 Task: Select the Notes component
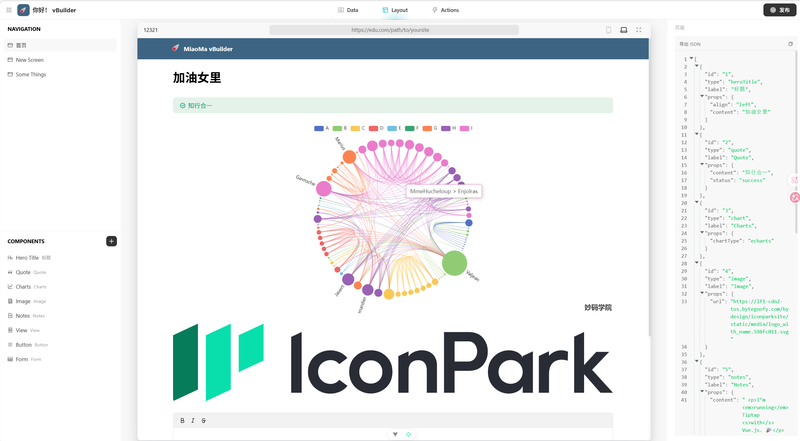[26, 316]
